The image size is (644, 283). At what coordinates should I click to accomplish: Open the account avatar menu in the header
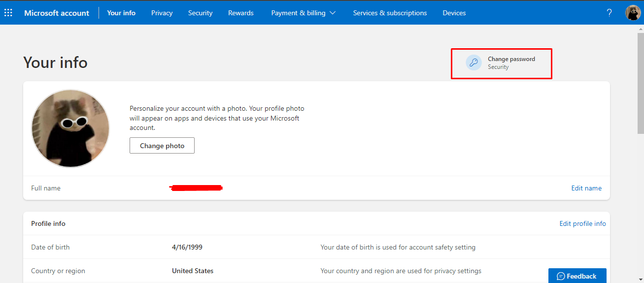(633, 13)
